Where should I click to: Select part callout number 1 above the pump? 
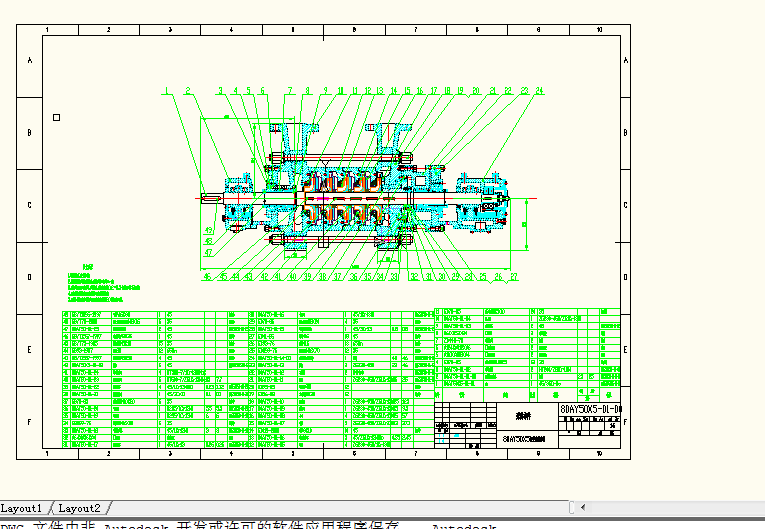click(x=166, y=90)
